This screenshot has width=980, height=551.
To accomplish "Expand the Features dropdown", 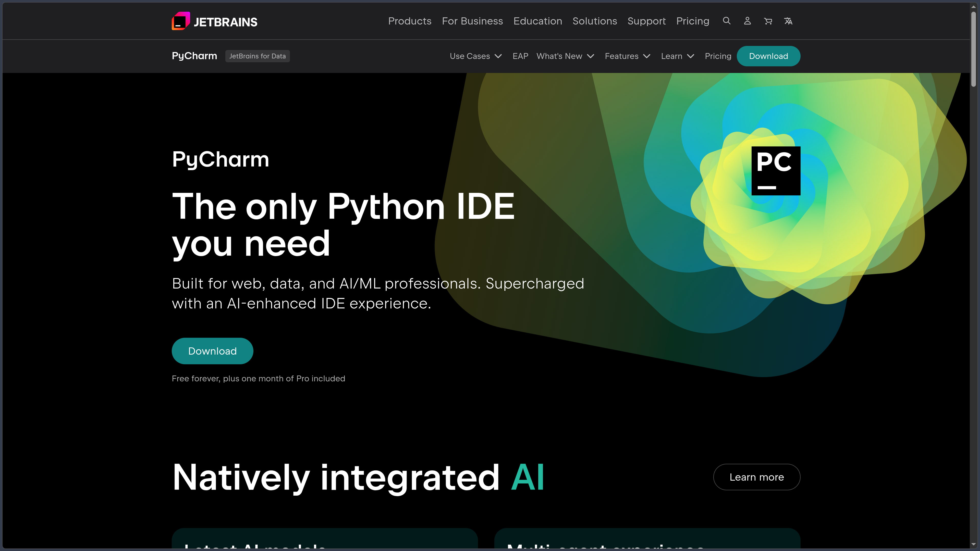I will (x=628, y=56).
